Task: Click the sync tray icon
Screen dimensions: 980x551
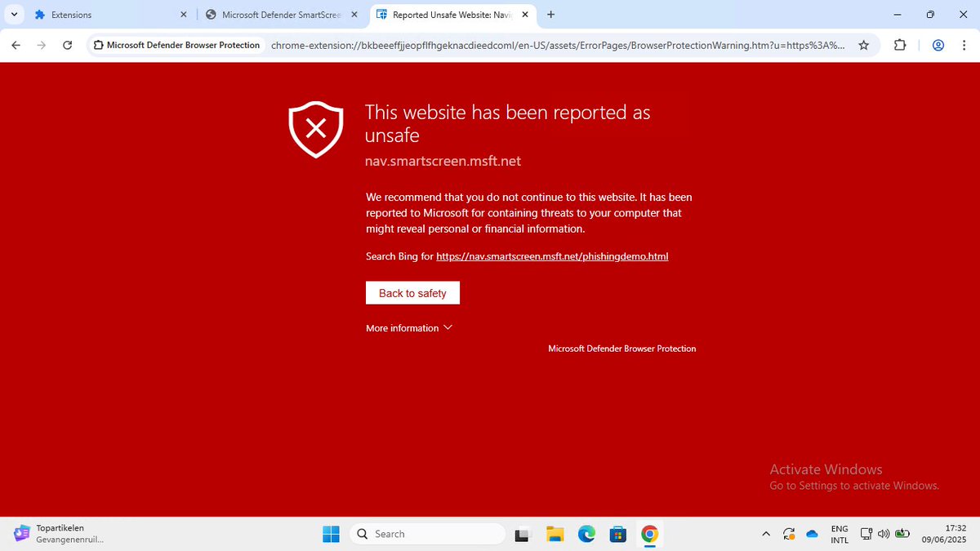Action: click(x=789, y=534)
